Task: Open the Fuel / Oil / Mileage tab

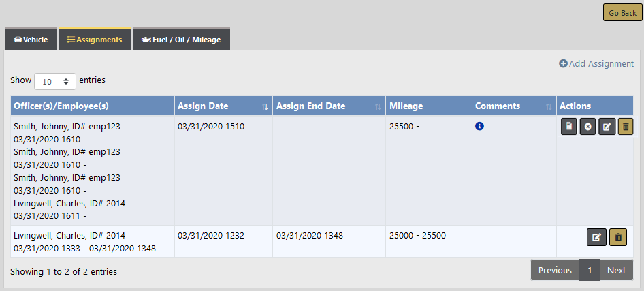Action: pos(181,40)
